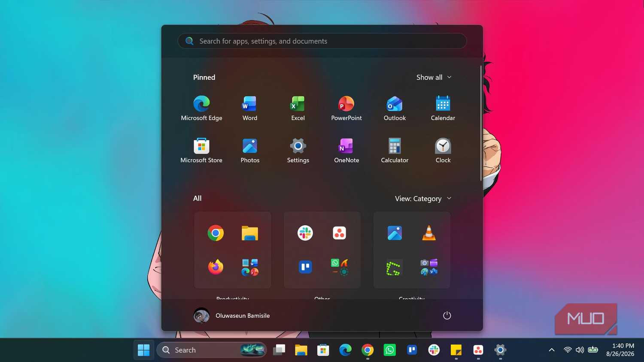Open Slack in the Other category
This screenshot has height=362, width=644.
305,233
